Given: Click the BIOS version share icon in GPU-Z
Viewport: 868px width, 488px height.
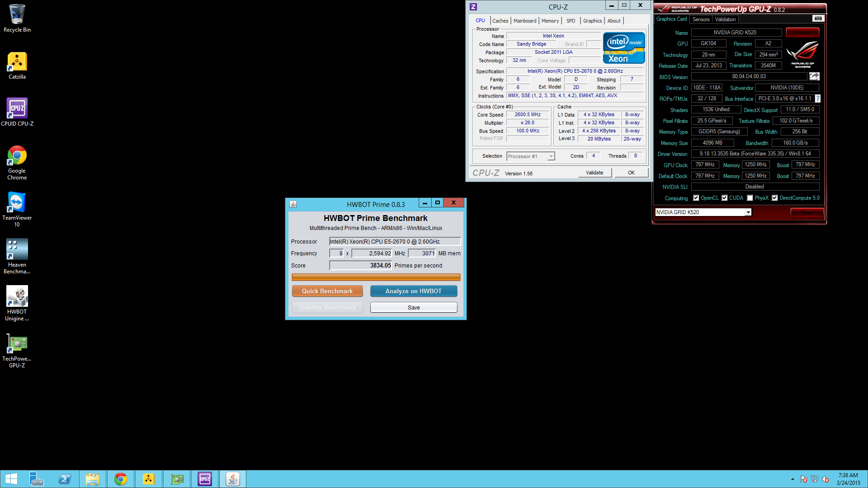Looking at the screenshot, I should click(814, 76).
